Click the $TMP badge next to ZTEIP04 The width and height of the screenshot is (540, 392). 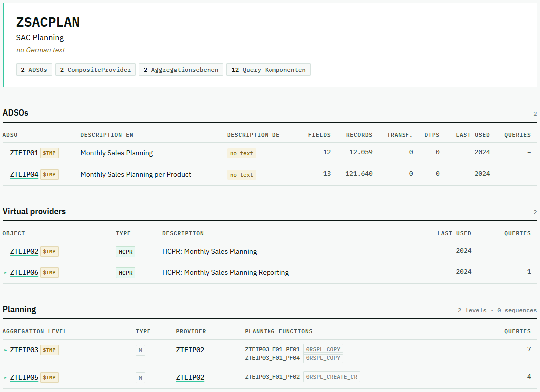coord(49,175)
